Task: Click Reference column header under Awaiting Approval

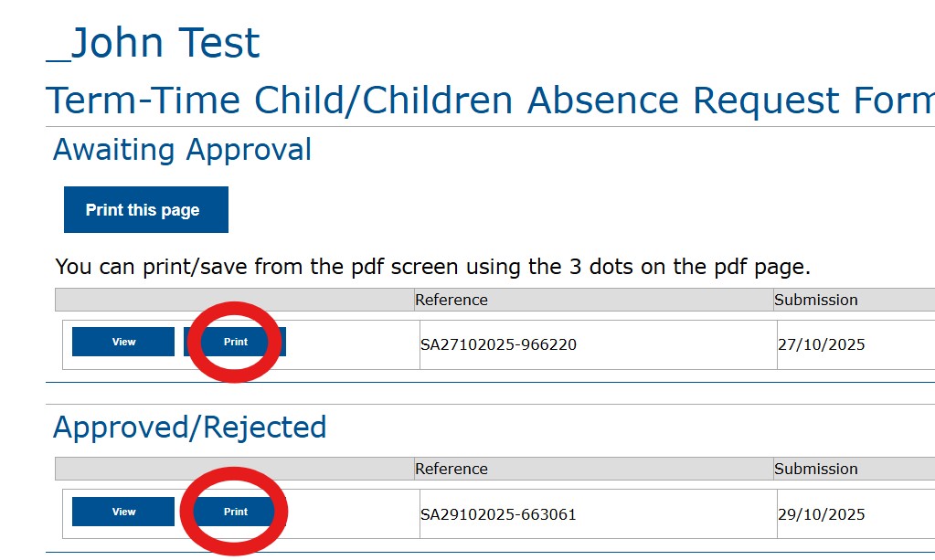Action: 452,300
